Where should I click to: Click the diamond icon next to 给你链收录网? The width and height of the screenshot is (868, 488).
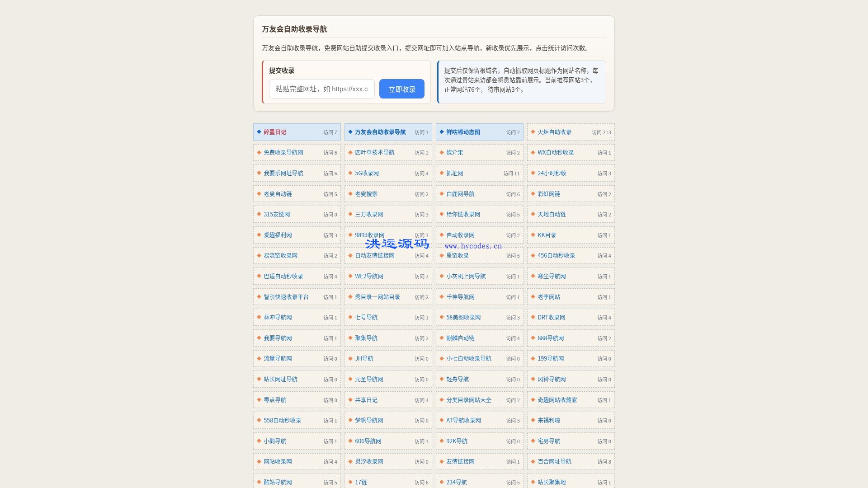tap(442, 214)
